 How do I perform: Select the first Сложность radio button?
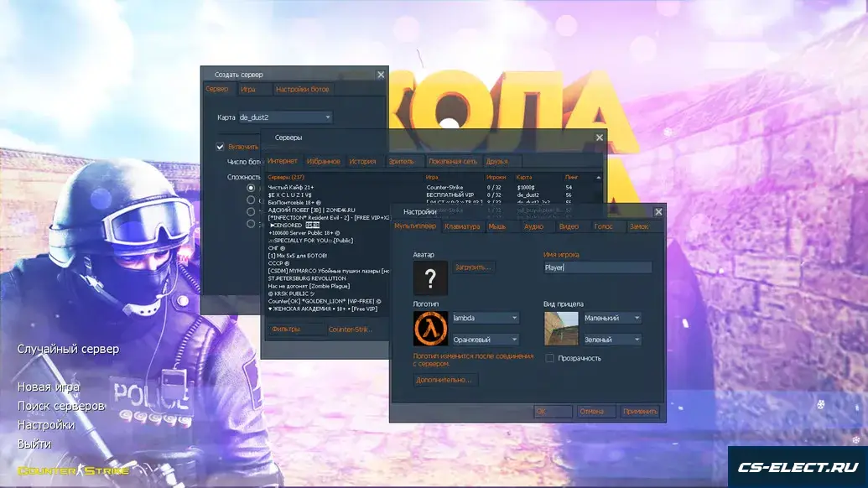(251, 189)
